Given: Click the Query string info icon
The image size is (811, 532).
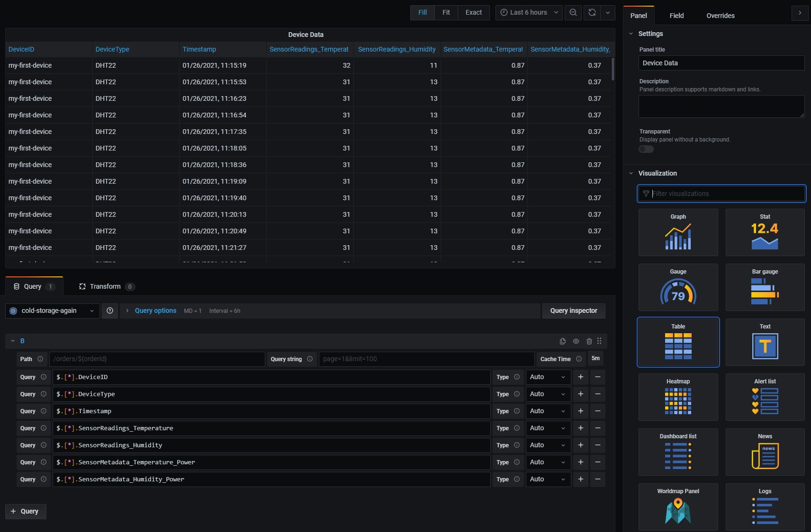Looking at the screenshot, I should pos(310,359).
